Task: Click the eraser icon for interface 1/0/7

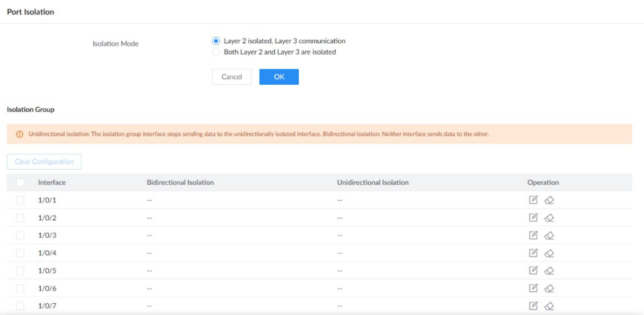Action: coord(549,306)
